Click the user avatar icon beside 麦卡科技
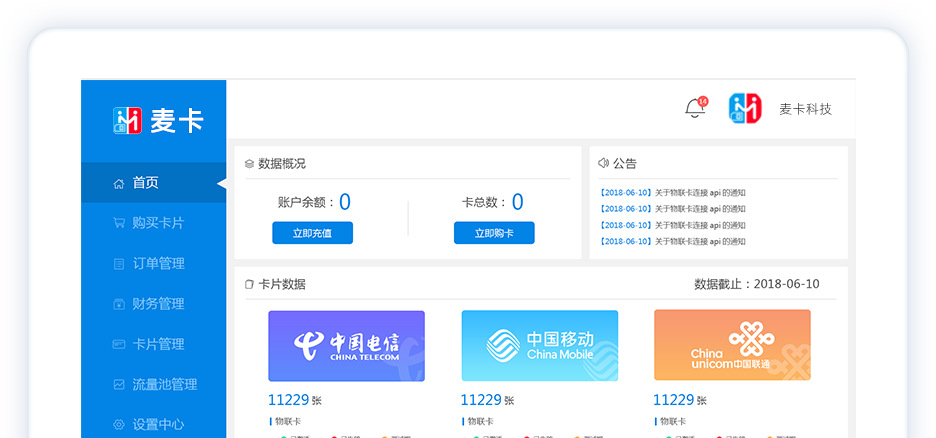This screenshot has width=936, height=438. [745, 109]
